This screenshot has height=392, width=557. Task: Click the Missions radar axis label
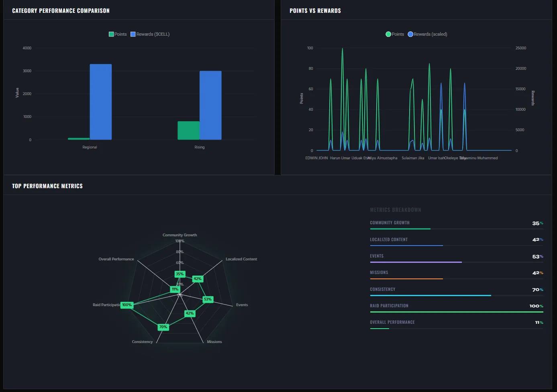point(214,342)
